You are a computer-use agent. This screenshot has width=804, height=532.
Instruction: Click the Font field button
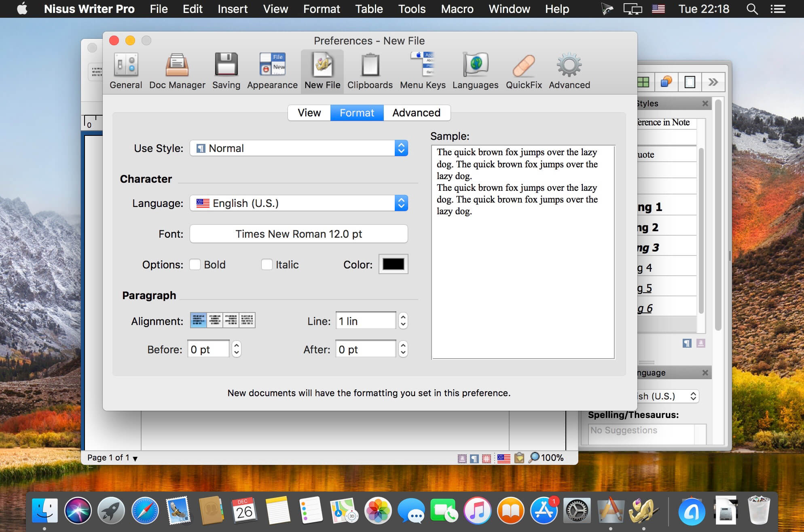pos(299,233)
